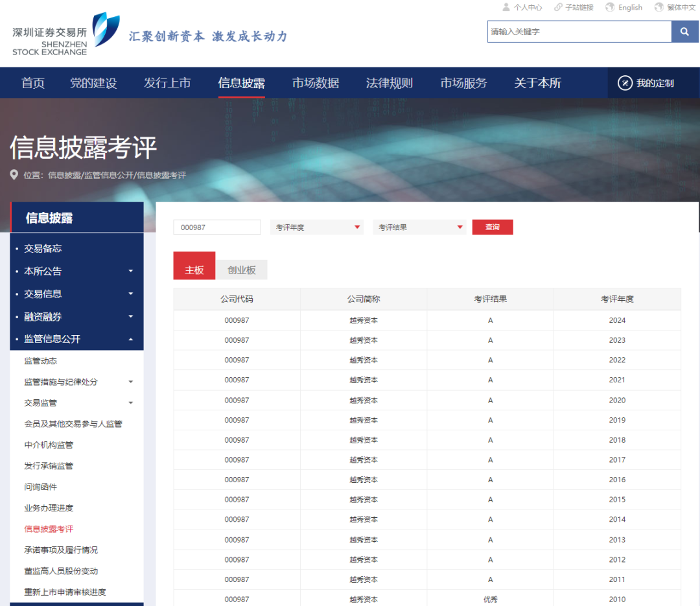
Task: Select 法律规则 from the main menu
Action: (x=389, y=83)
